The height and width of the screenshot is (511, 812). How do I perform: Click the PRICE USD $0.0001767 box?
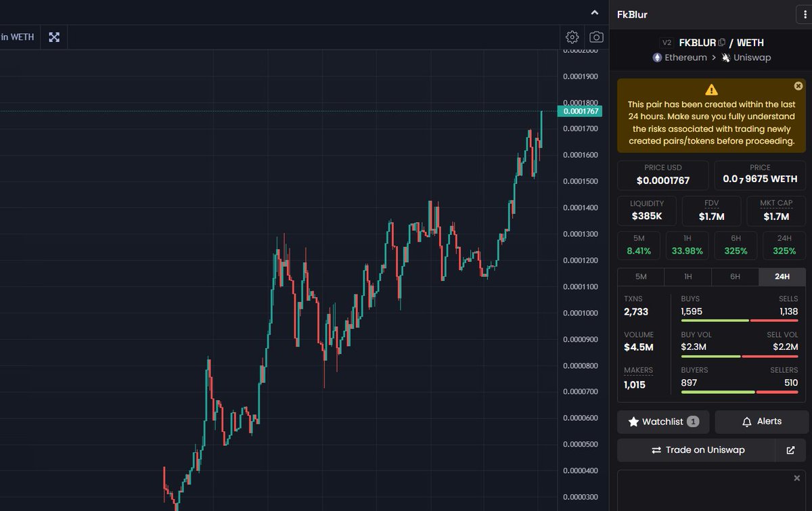(663, 175)
